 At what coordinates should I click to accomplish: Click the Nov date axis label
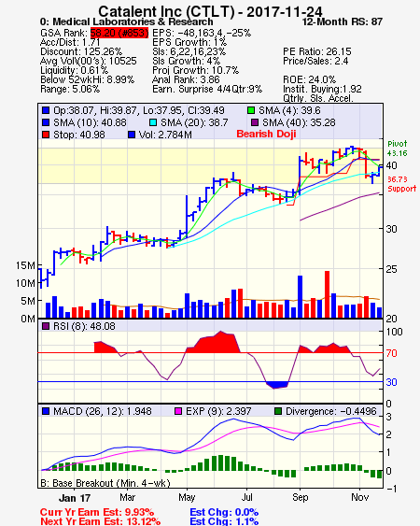pos(360,497)
